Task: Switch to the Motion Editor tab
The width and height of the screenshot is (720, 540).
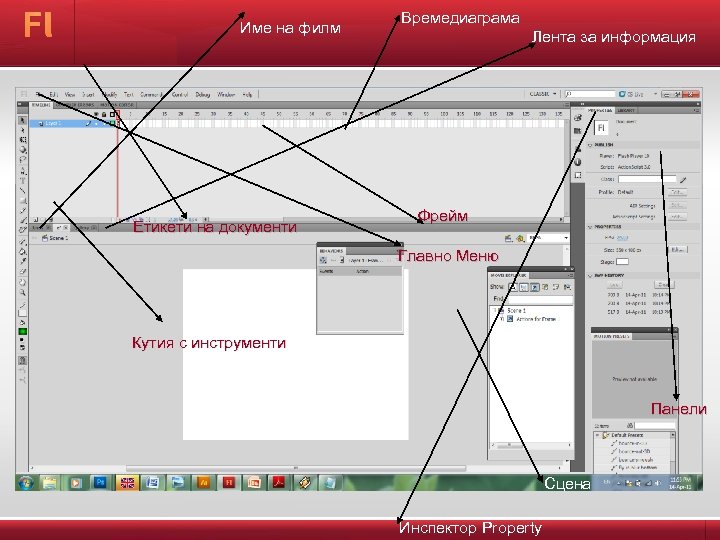Action: [x=116, y=105]
